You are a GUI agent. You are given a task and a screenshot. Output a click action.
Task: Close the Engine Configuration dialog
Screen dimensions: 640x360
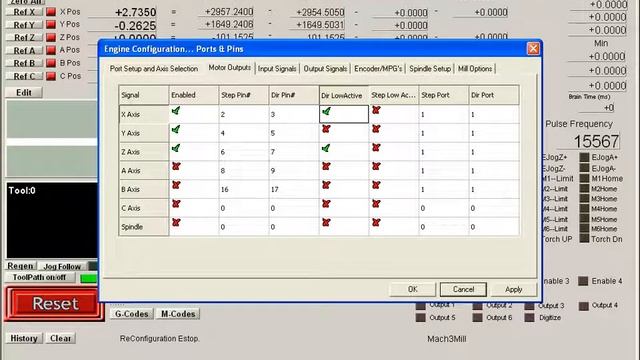[x=533, y=49]
